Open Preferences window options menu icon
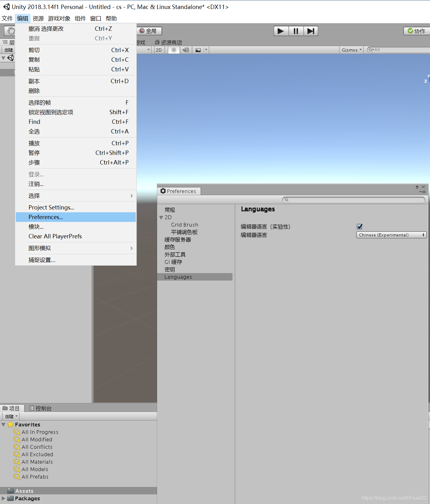430x504 pixels. tap(423, 192)
